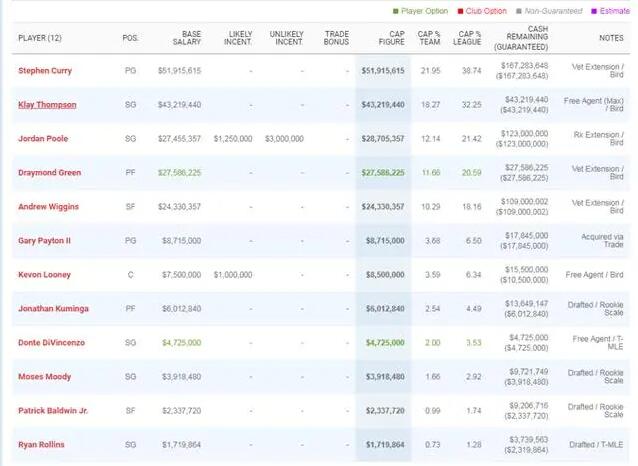The width and height of the screenshot is (638, 466).
Task: Select Gary Payton II note Acquired via Trade
Action: pyautogui.click(x=602, y=241)
